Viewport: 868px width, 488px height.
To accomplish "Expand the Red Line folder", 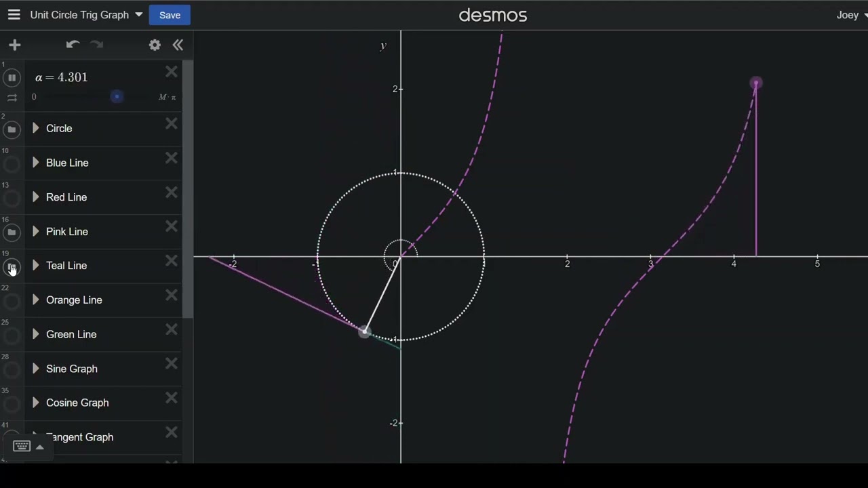I will click(36, 197).
